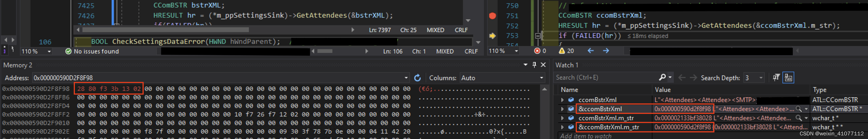Click memory address row 0x000000590D2F9010
Screen dimensions: 868x139
point(36,123)
